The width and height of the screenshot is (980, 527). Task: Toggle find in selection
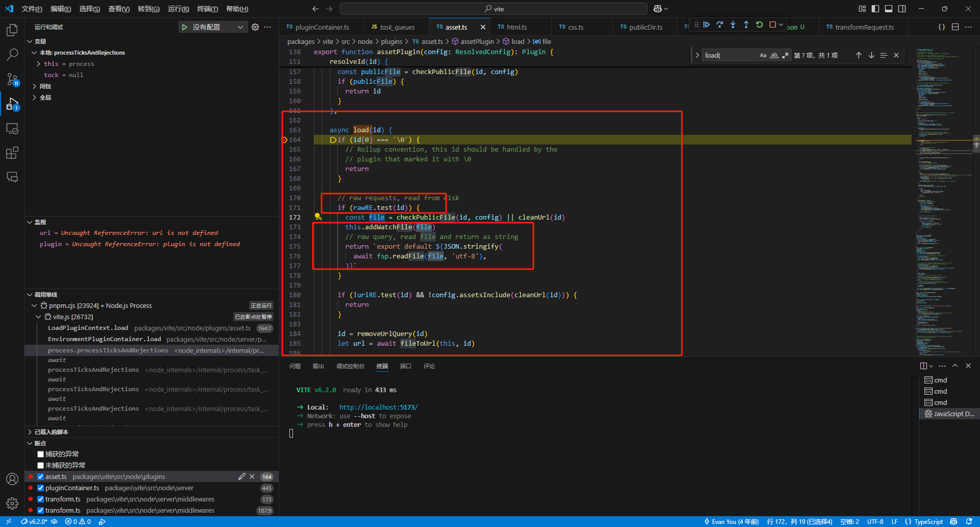coord(884,55)
